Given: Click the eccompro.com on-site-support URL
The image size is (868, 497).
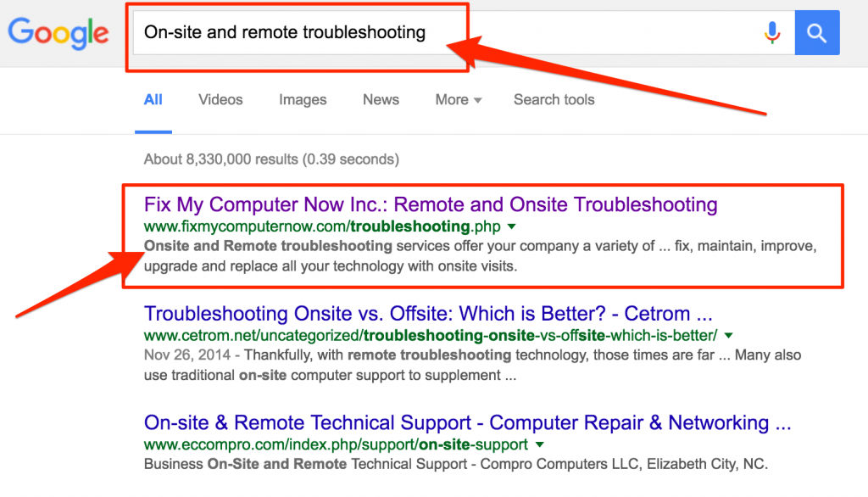Looking at the screenshot, I should click(x=336, y=445).
